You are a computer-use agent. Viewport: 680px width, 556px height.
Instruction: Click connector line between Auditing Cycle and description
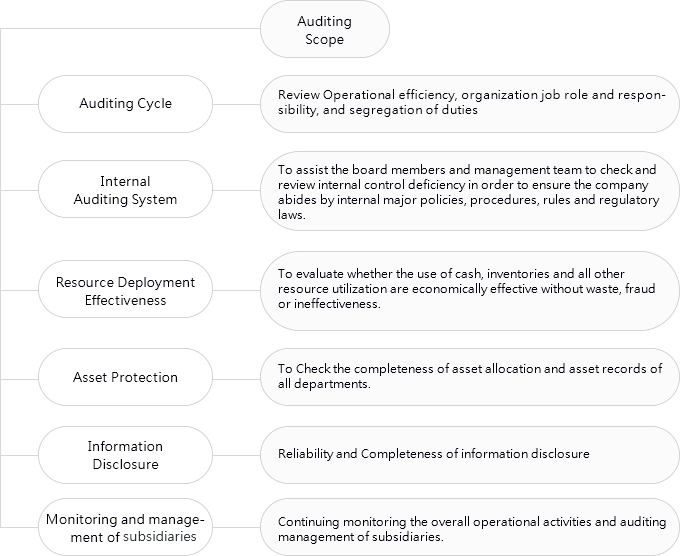[x=236, y=104]
